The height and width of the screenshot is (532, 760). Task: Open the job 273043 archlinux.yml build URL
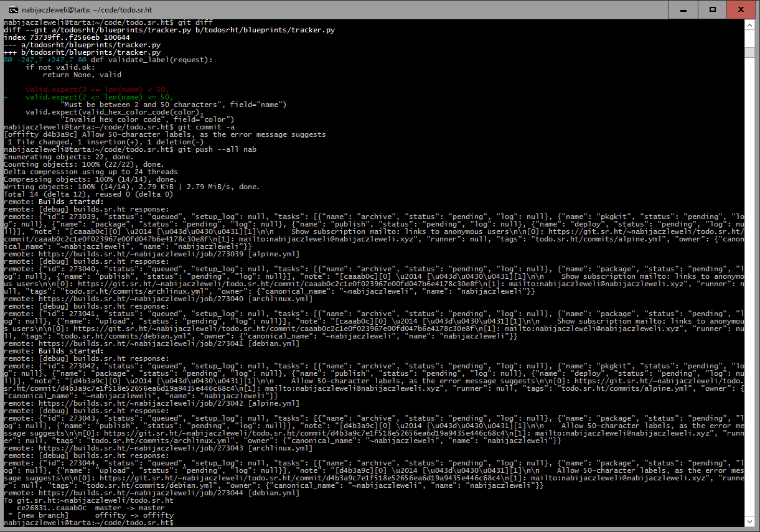(x=143, y=448)
